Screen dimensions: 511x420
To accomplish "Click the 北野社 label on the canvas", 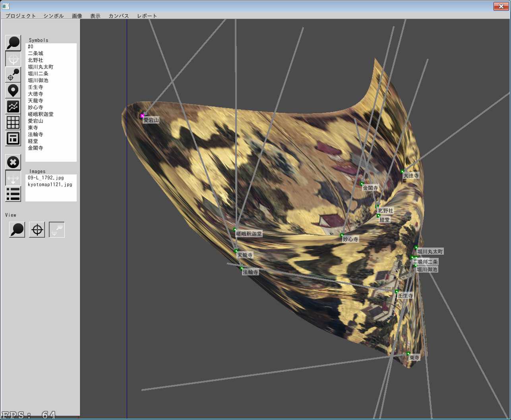I will coord(385,211).
